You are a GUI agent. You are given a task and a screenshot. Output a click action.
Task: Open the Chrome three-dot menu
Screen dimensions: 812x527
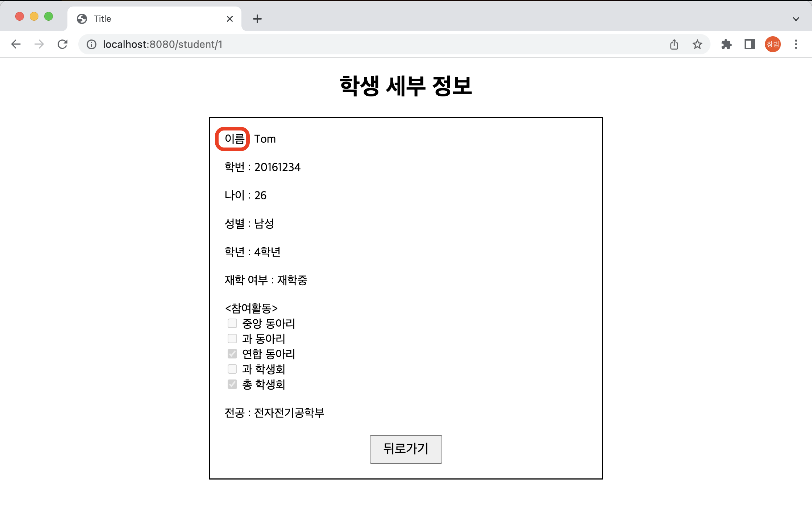[796, 44]
